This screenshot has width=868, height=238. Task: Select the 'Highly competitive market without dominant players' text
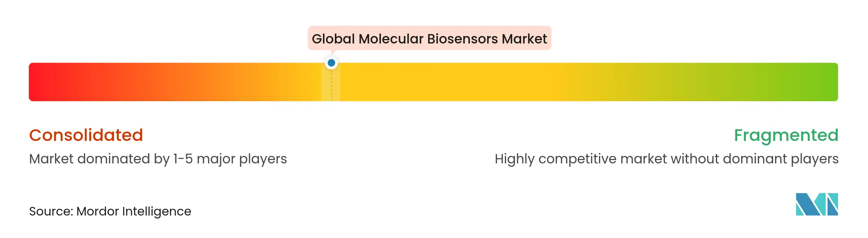tap(666, 159)
